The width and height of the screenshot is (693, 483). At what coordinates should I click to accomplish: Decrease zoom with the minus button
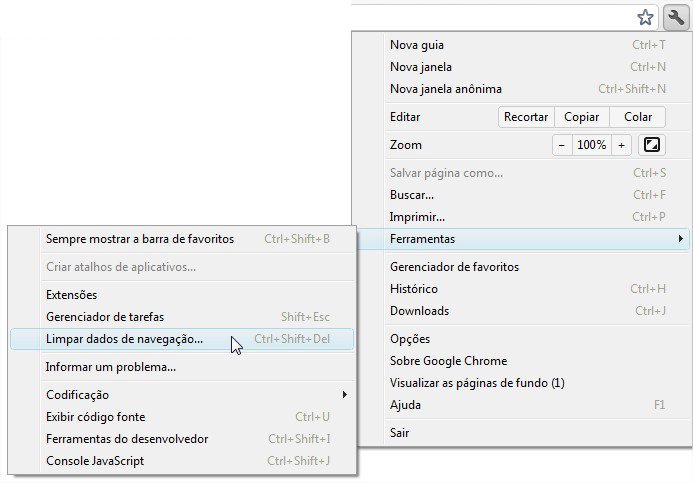tap(562, 145)
